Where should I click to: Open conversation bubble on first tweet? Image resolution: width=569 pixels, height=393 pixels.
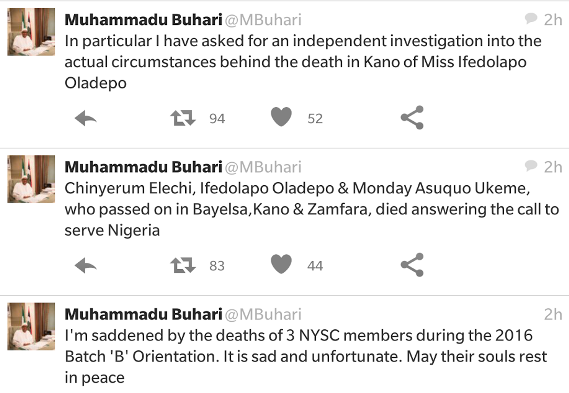coord(531,18)
